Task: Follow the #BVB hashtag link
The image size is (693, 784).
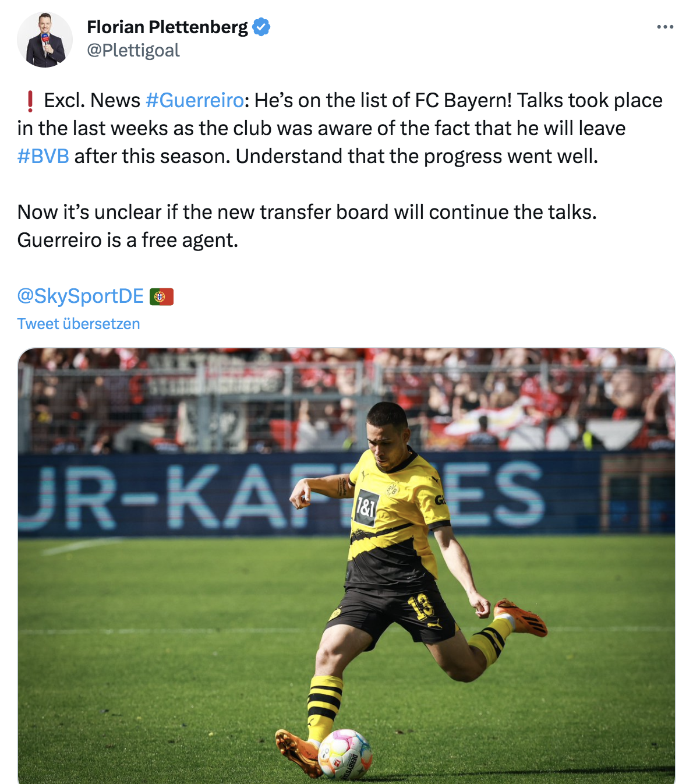Action: click(43, 156)
